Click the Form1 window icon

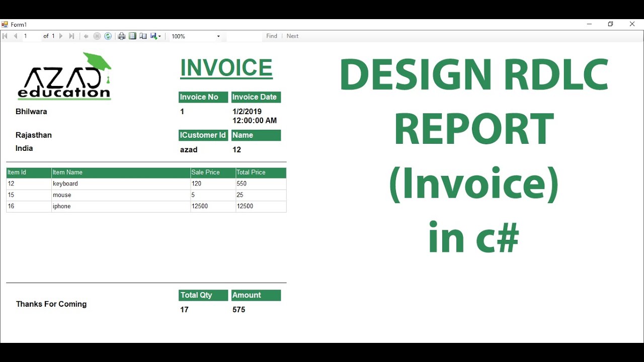tap(5, 24)
